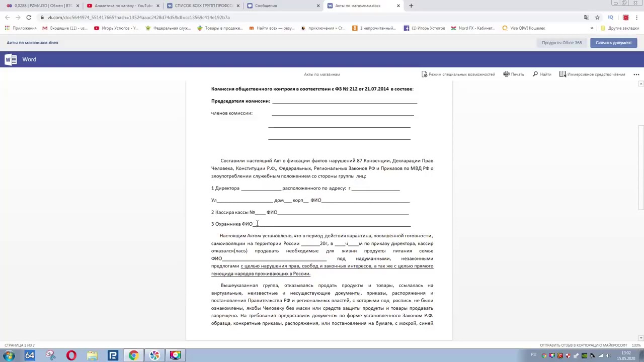The height and width of the screenshot is (362, 644).
Task: Open the three-dot more options menu
Action: 636,74
